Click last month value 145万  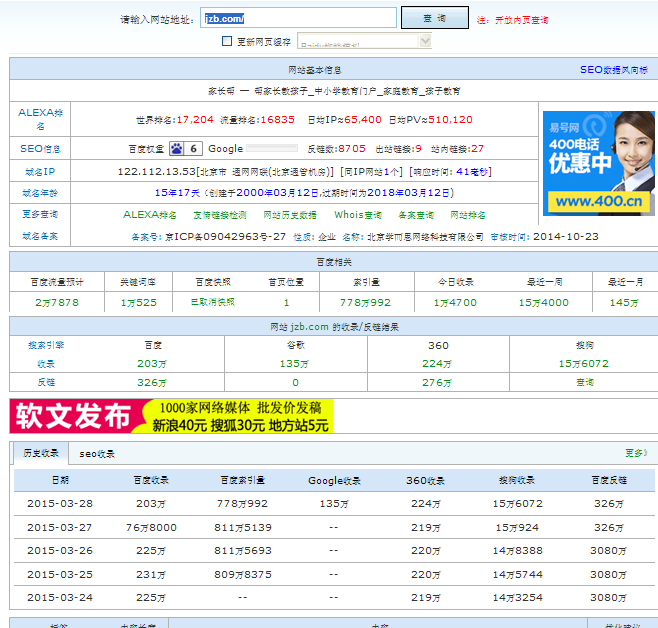[x=624, y=302]
